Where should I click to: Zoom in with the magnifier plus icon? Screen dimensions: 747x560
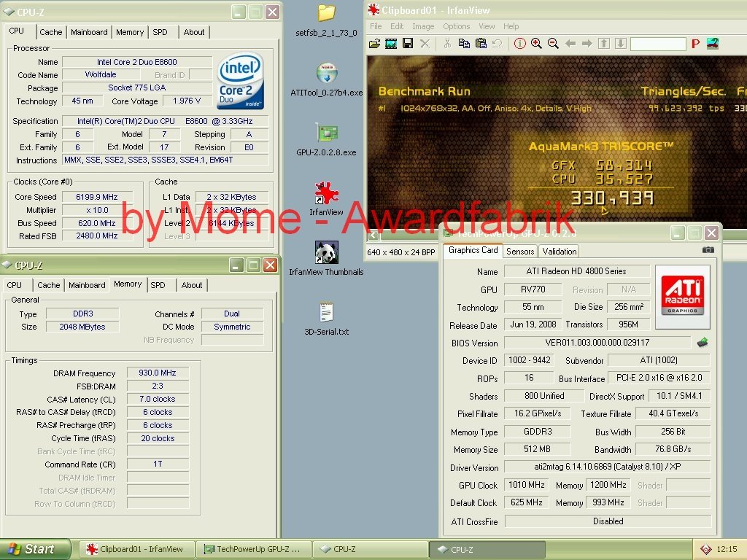coord(536,44)
